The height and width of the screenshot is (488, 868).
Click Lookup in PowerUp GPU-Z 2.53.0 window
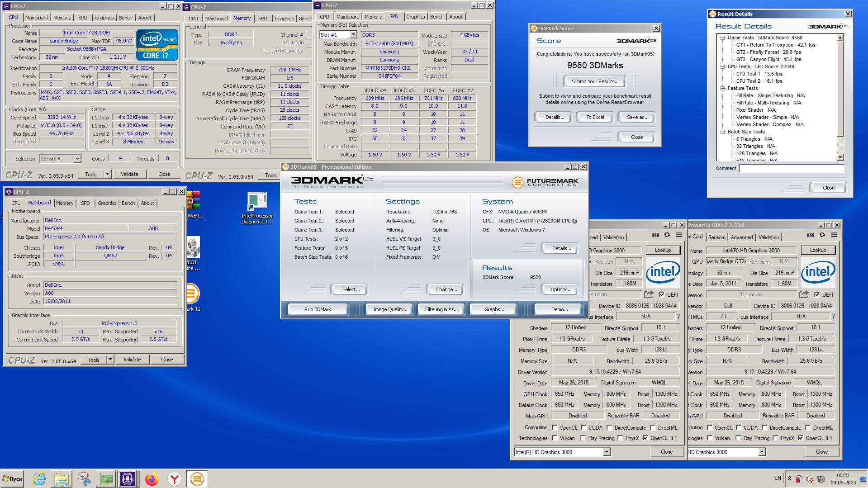pos(818,250)
